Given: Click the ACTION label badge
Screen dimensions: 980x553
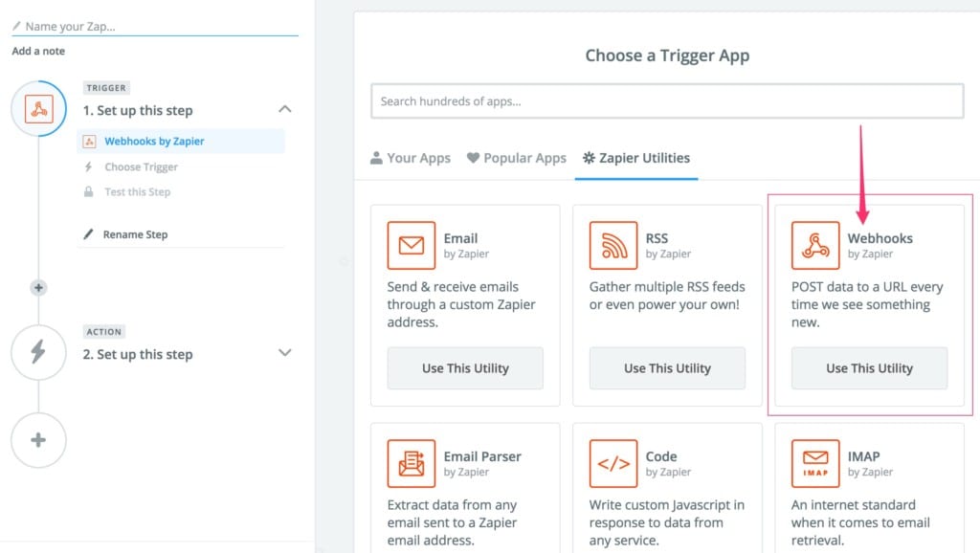Looking at the screenshot, I should 103,332.
